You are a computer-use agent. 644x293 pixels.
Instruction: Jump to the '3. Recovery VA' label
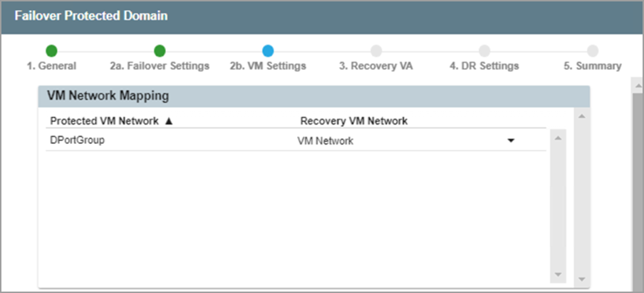click(375, 66)
